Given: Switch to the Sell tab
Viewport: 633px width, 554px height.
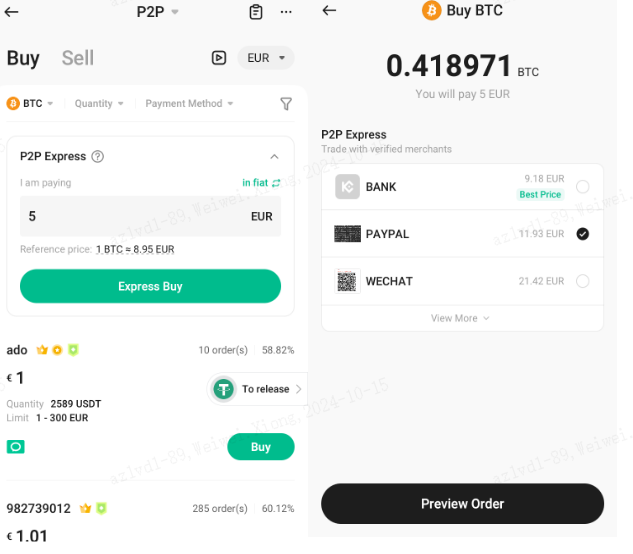Looking at the screenshot, I should pos(78,58).
